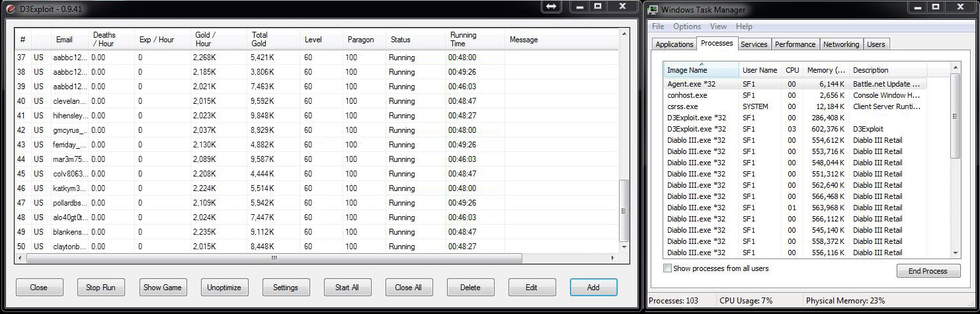Viewport: 980px width, 314px height.
Task: Click the Message column header
Action: (x=561, y=40)
